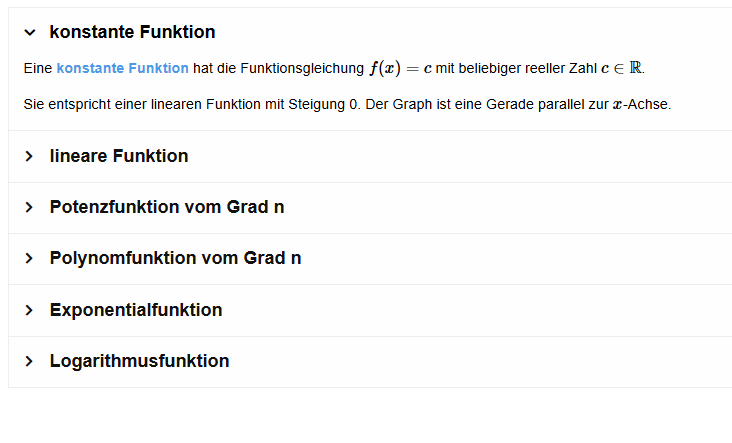The height and width of the screenshot is (443, 732).
Task: Open the lineare Funktion section title
Action: click(118, 156)
